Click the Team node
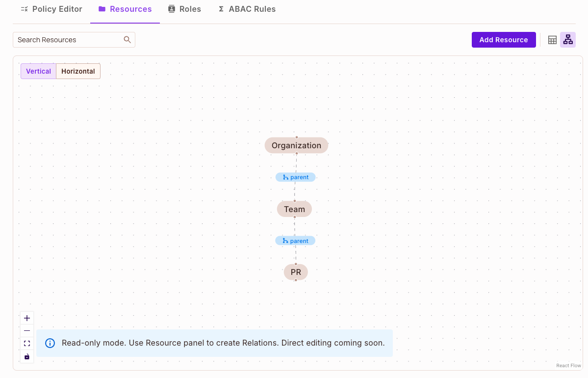This screenshot has width=588, height=378. (294, 209)
